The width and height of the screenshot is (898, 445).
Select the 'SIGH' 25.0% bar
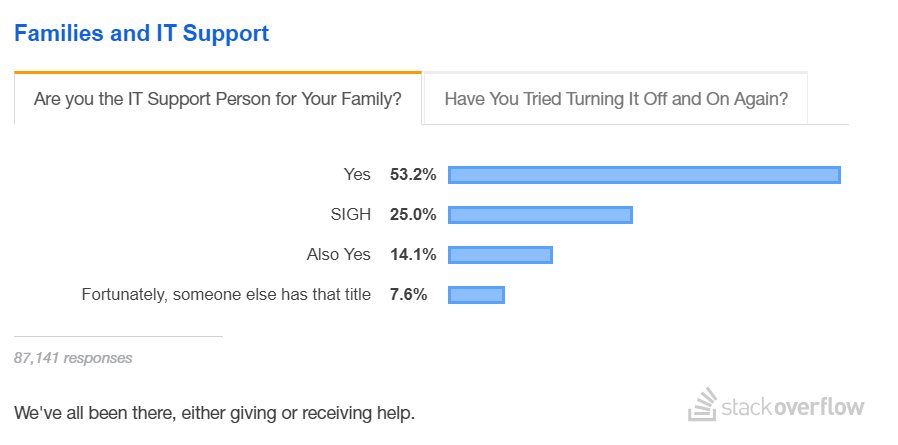point(540,215)
